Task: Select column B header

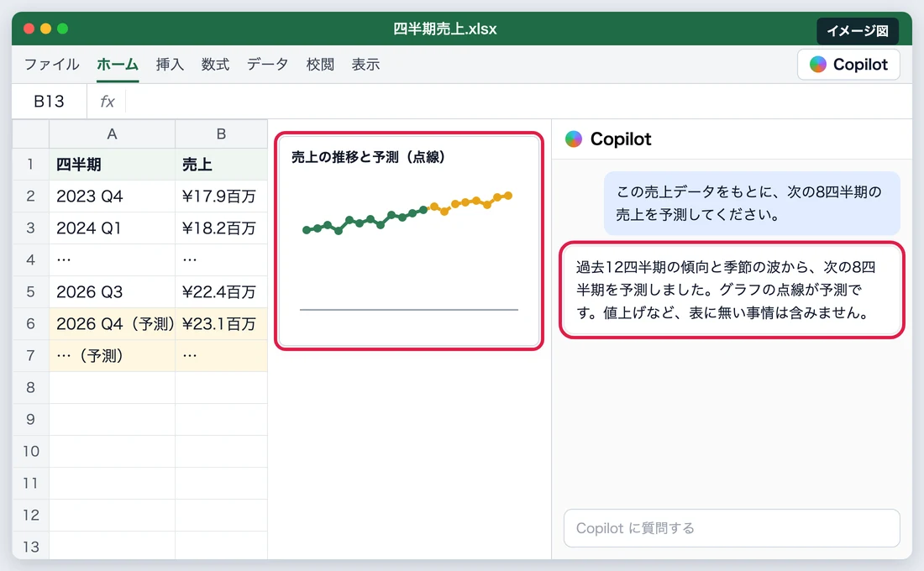Action: point(221,134)
